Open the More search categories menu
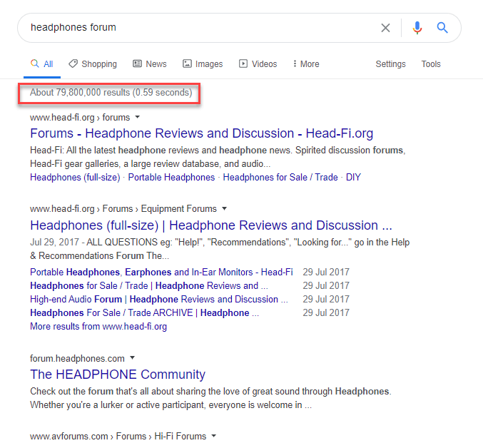 tap(306, 64)
